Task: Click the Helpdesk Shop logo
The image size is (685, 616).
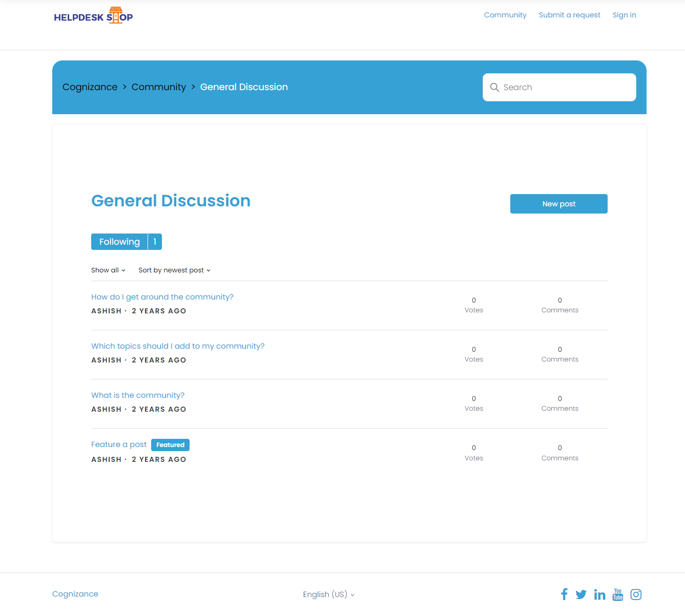Action: (93, 16)
